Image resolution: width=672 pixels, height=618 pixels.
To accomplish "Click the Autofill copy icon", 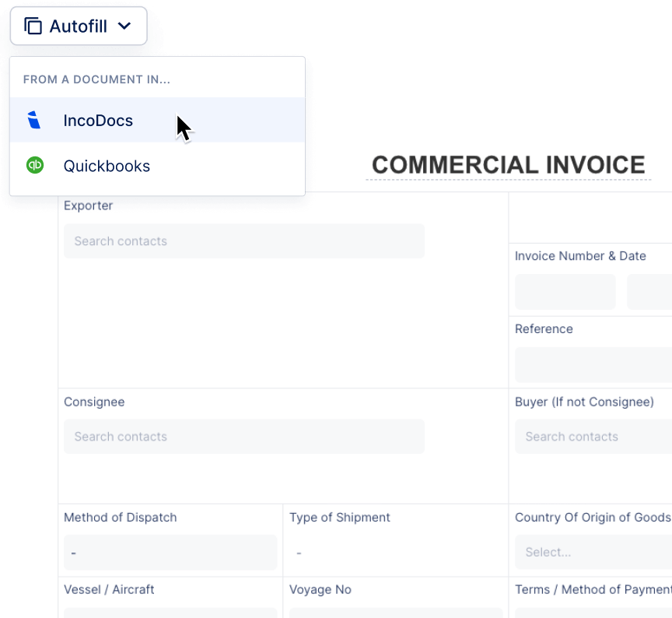I will coord(33,26).
